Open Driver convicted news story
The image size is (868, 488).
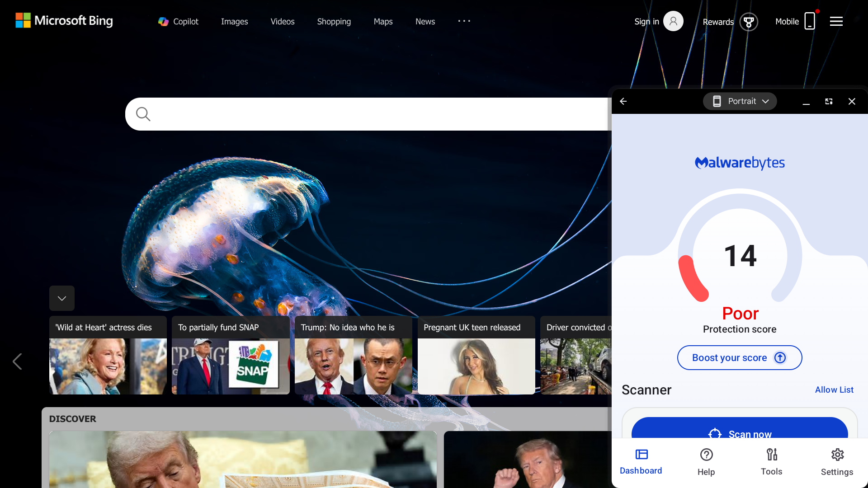(x=576, y=355)
